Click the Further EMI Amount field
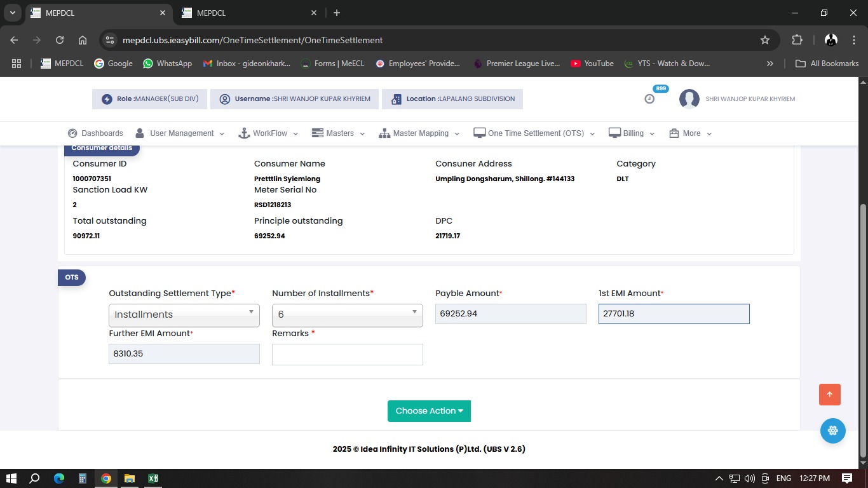 pos(184,354)
